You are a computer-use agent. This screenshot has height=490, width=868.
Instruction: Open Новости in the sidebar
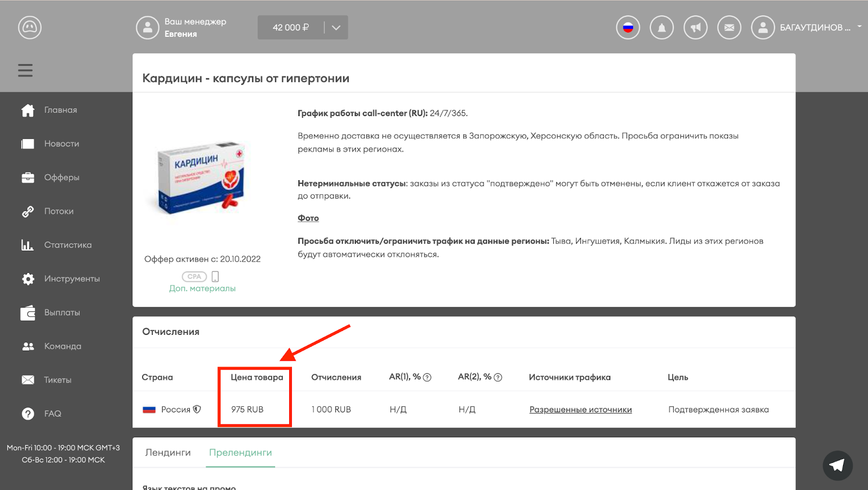point(62,144)
